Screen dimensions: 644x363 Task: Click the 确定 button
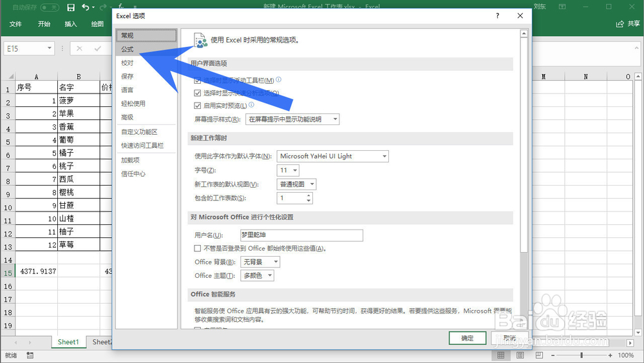click(468, 338)
